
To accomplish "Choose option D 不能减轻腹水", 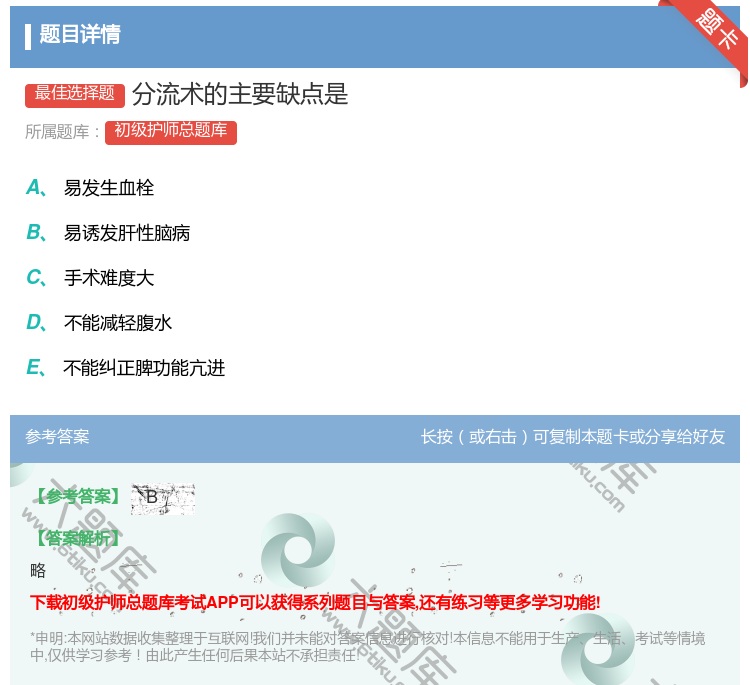I will (x=99, y=322).
